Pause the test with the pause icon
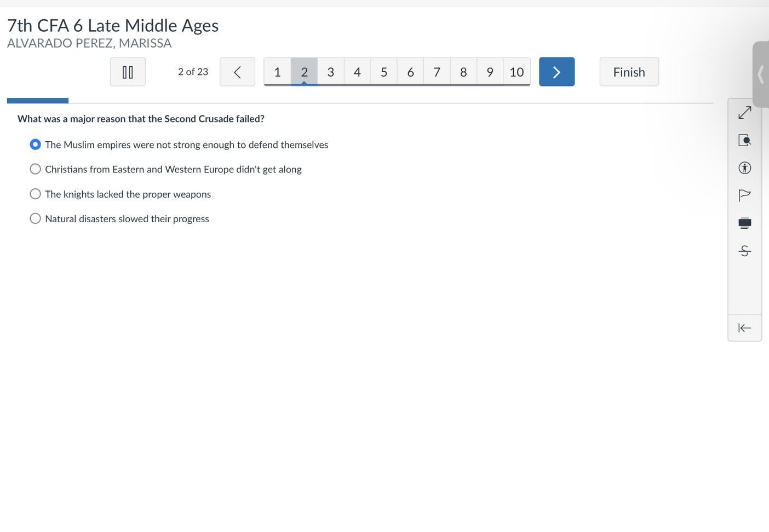This screenshot has width=769, height=532. tap(128, 72)
